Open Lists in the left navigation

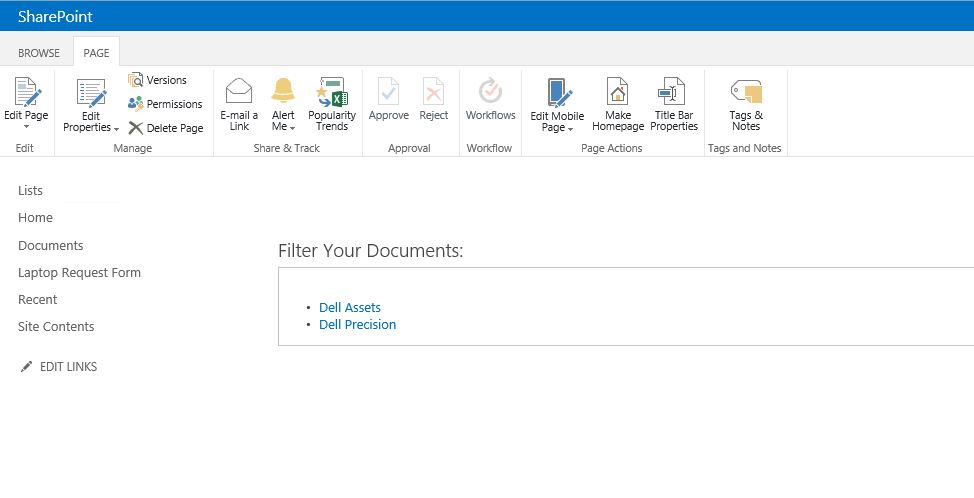point(30,191)
